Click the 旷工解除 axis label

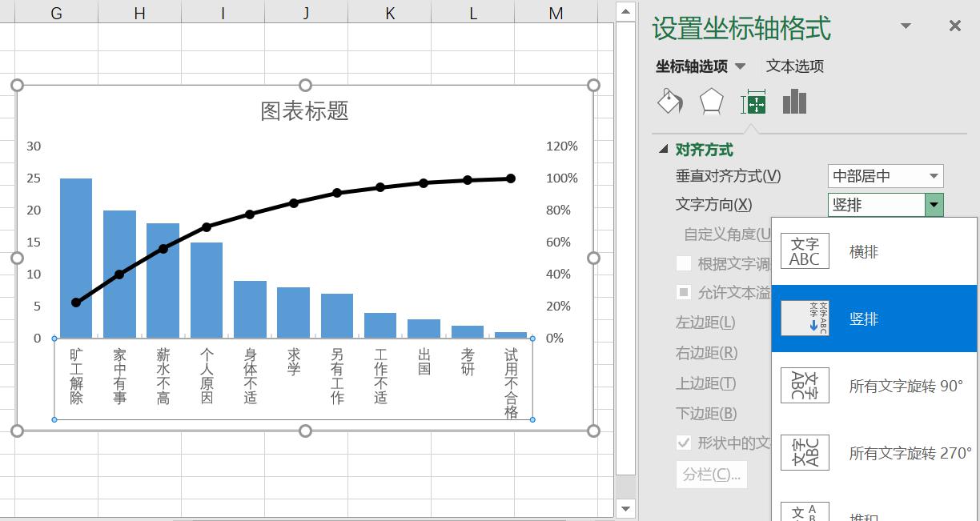click(76, 376)
